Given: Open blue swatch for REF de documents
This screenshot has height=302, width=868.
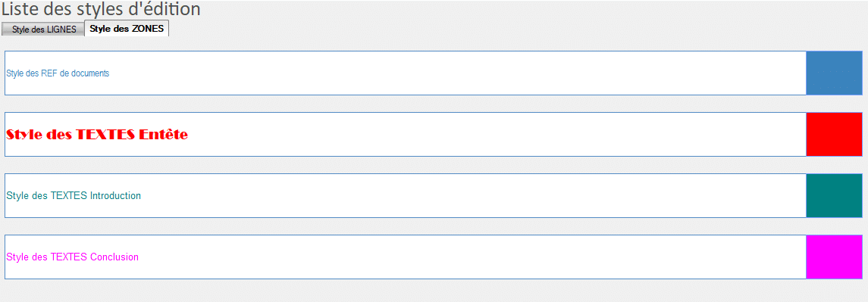Looking at the screenshot, I should [x=834, y=73].
